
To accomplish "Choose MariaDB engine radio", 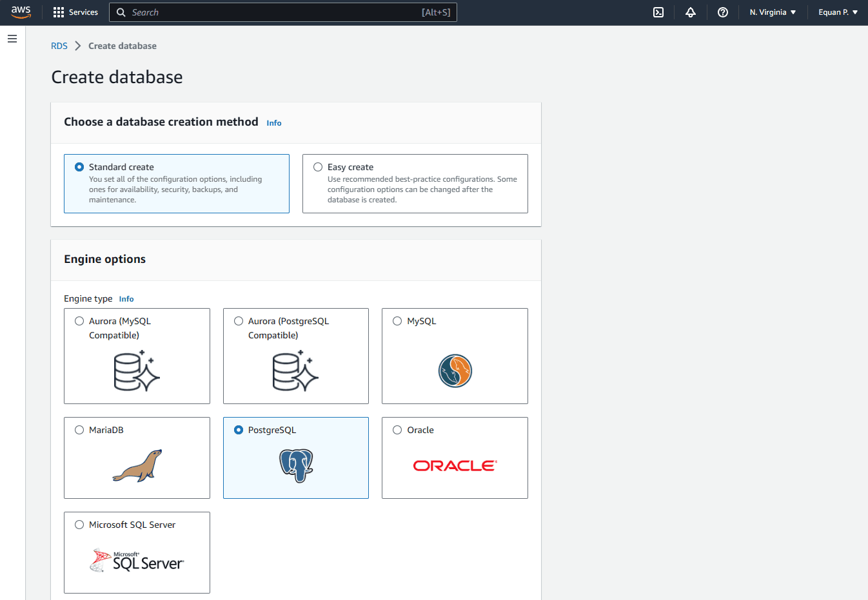I will (x=79, y=430).
